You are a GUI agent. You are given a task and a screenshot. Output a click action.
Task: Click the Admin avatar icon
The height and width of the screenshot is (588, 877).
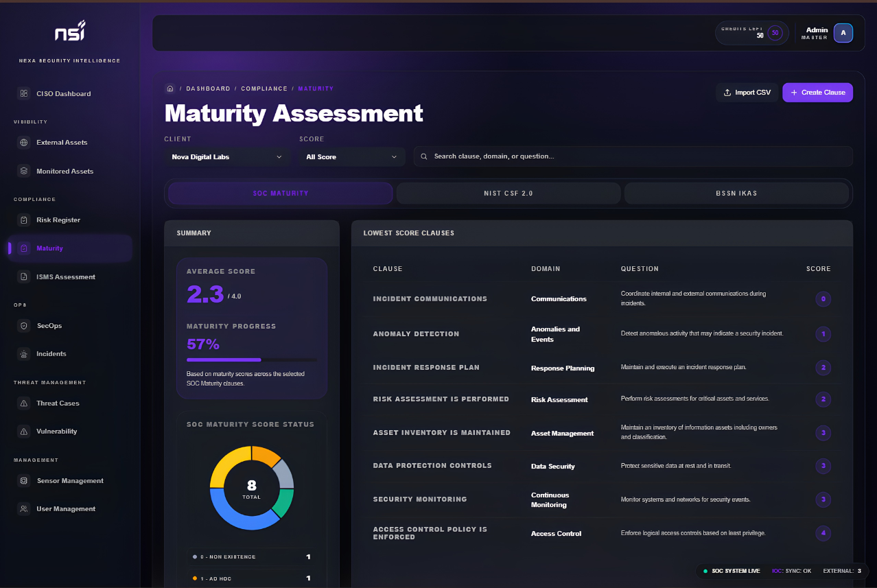[843, 33]
